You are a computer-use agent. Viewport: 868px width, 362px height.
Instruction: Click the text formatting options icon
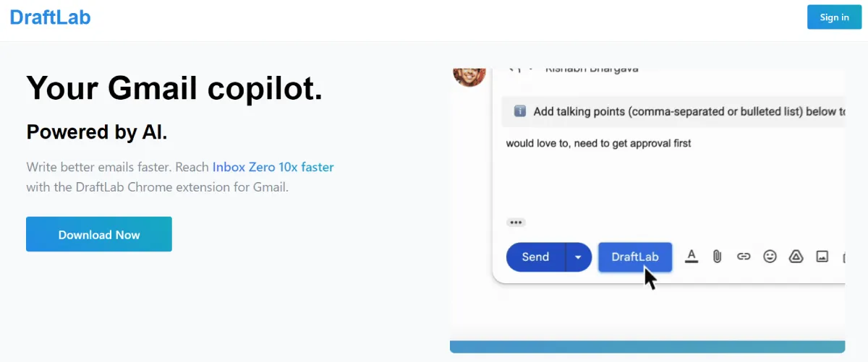pos(692,256)
